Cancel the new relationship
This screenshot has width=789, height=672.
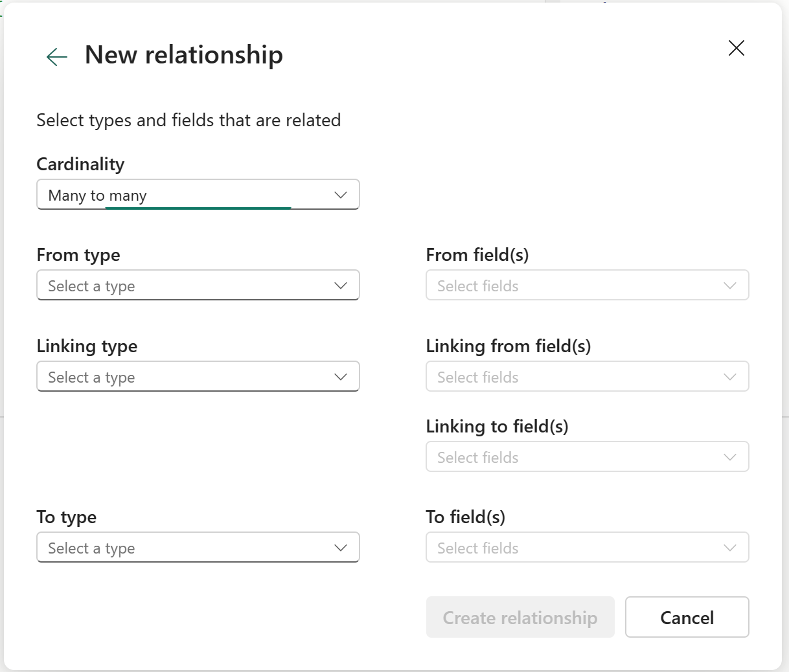[687, 617]
